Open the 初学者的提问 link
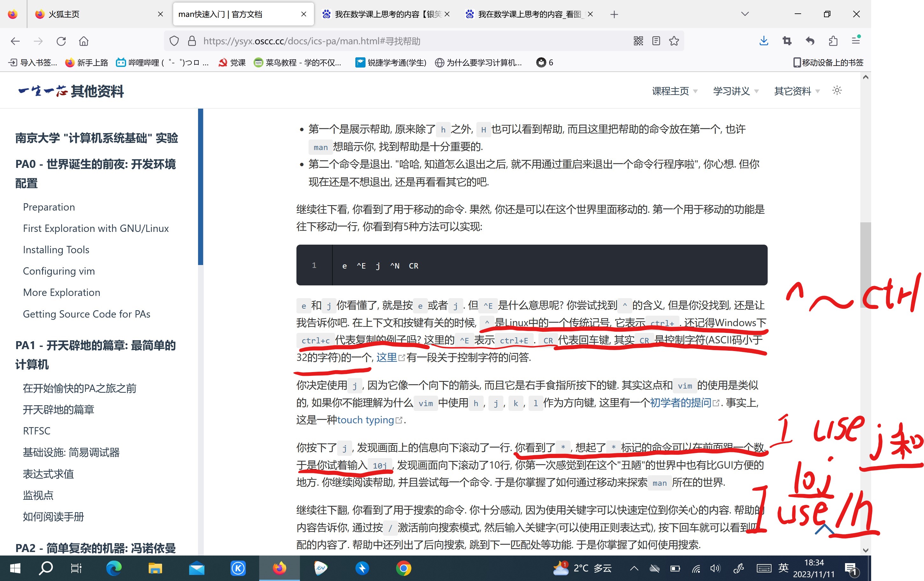Viewport: 924px width, 581px height. pyautogui.click(x=680, y=403)
